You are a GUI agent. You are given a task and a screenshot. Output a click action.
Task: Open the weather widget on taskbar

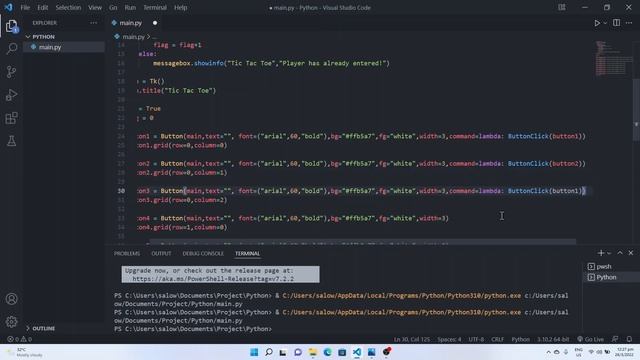point(24,352)
